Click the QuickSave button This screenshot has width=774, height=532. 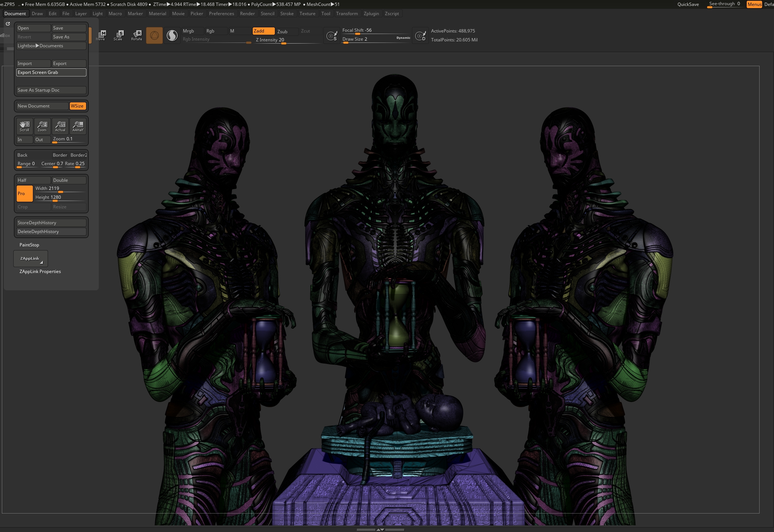[x=688, y=4]
